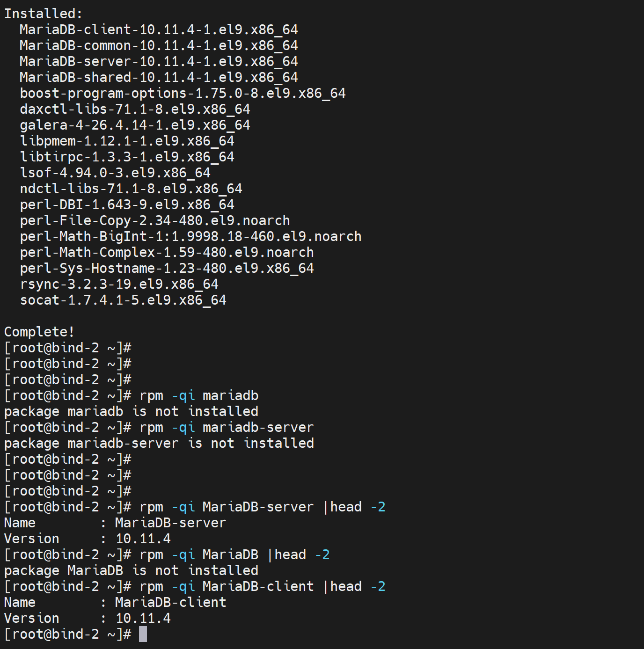Click the "rpm -qi mariadb-server" command text
Viewport: 644px width, 649px height.
click(227, 427)
